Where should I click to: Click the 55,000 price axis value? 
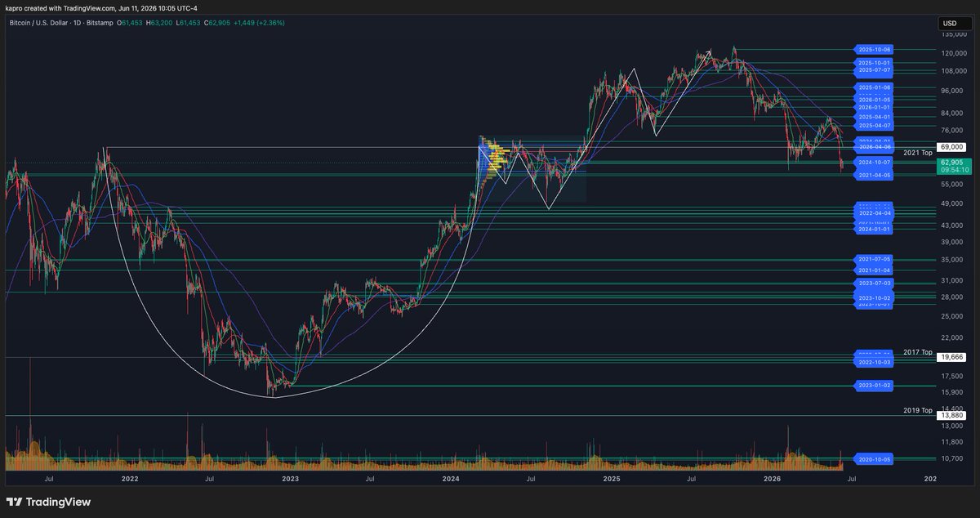click(x=954, y=185)
